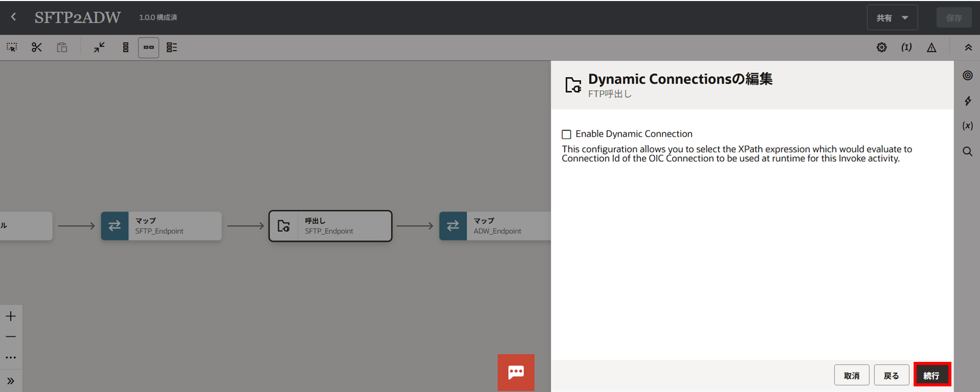The width and height of the screenshot is (980, 392).
Task: Expand the bottom-left double arrow panel
Action: coord(11,381)
